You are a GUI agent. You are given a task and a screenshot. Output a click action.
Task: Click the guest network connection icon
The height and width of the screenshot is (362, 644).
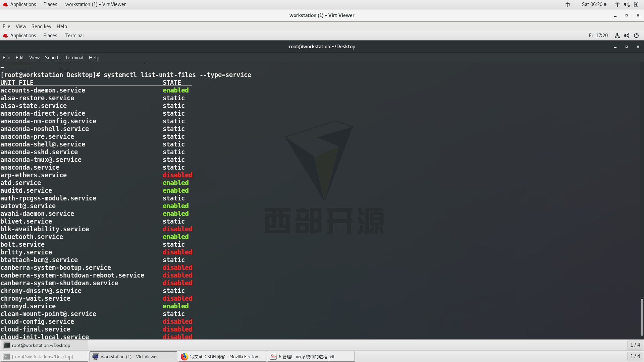(x=617, y=36)
